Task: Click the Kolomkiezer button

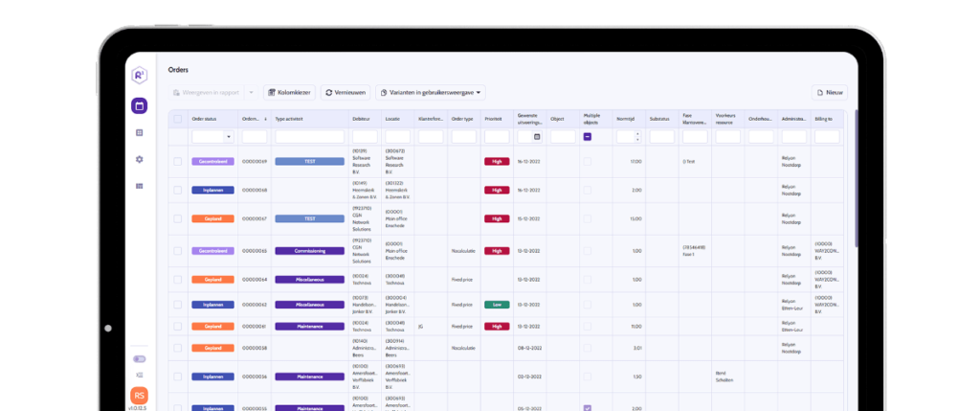Action: coord(289,93)
